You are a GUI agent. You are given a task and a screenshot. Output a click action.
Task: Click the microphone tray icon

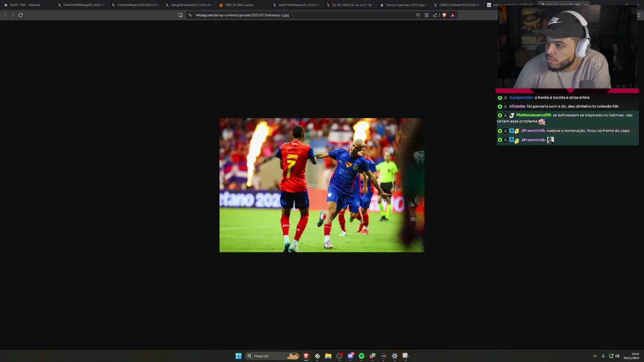(603, 356)
